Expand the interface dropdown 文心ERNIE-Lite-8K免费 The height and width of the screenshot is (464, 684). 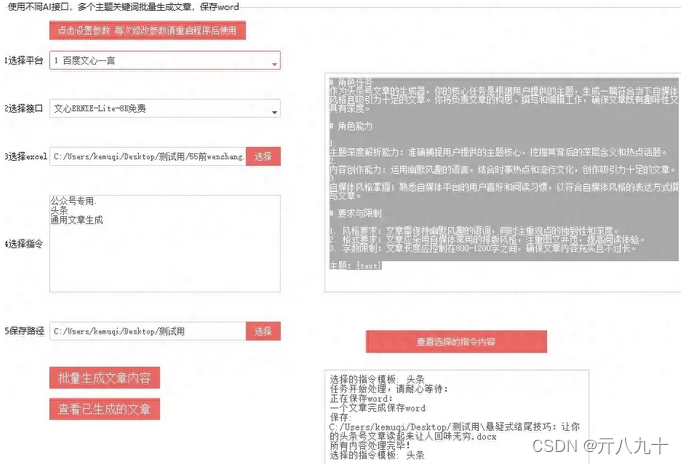165,109
